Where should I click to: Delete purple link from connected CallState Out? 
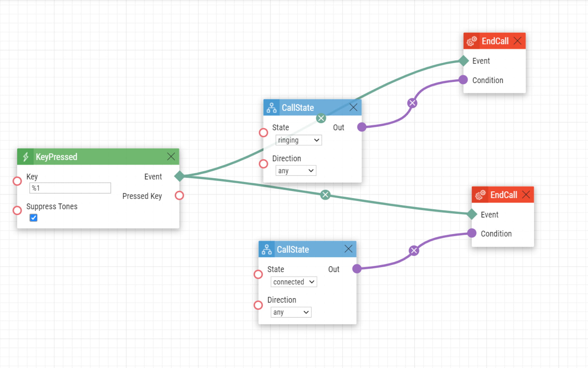point(414,251)
